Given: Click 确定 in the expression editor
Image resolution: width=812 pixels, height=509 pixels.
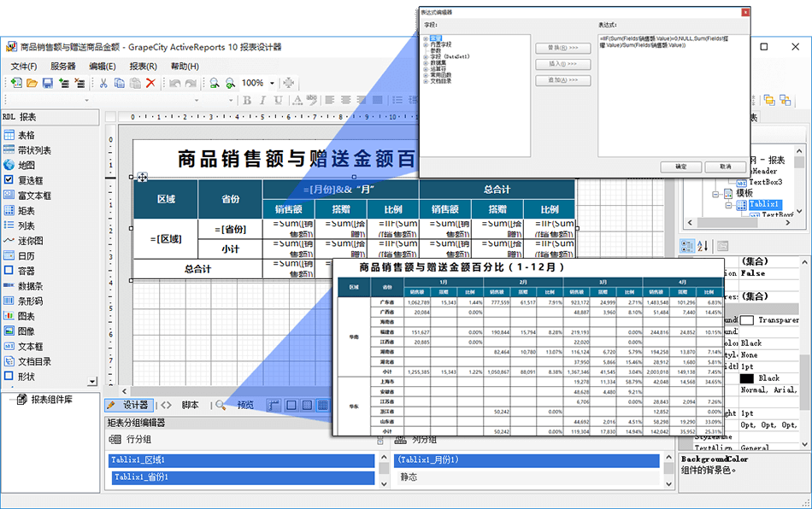Looking at the screenshot, I should click(x=681, y=167).
